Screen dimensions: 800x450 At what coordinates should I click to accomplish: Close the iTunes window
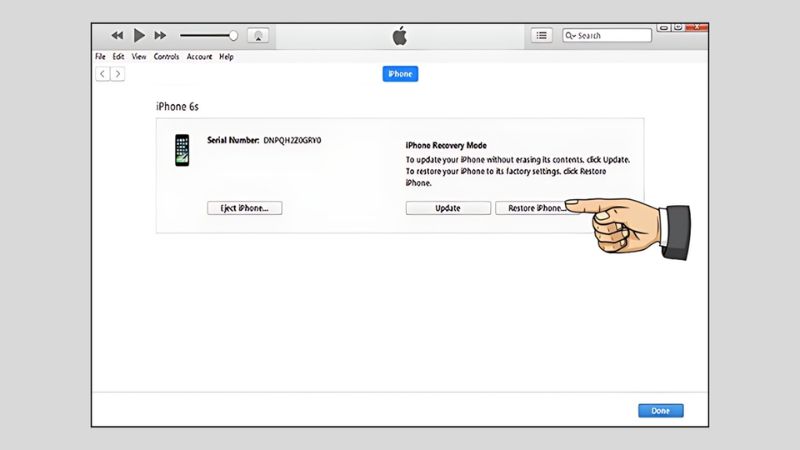click(x=696, y=28)
